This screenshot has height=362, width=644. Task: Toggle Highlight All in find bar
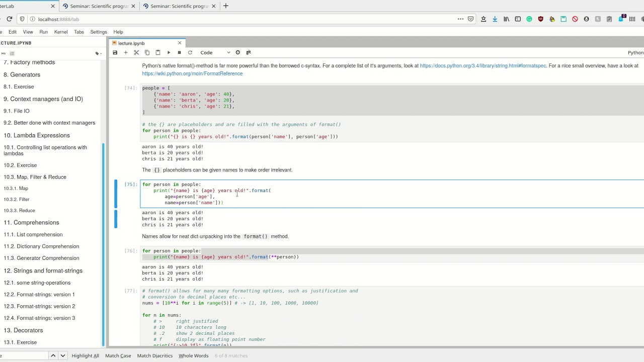[x=85, y=355]
